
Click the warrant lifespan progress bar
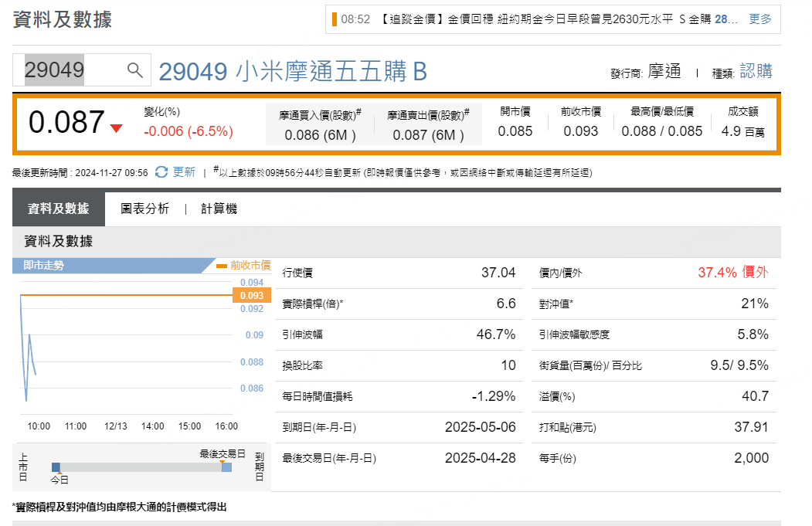point(139,467)
